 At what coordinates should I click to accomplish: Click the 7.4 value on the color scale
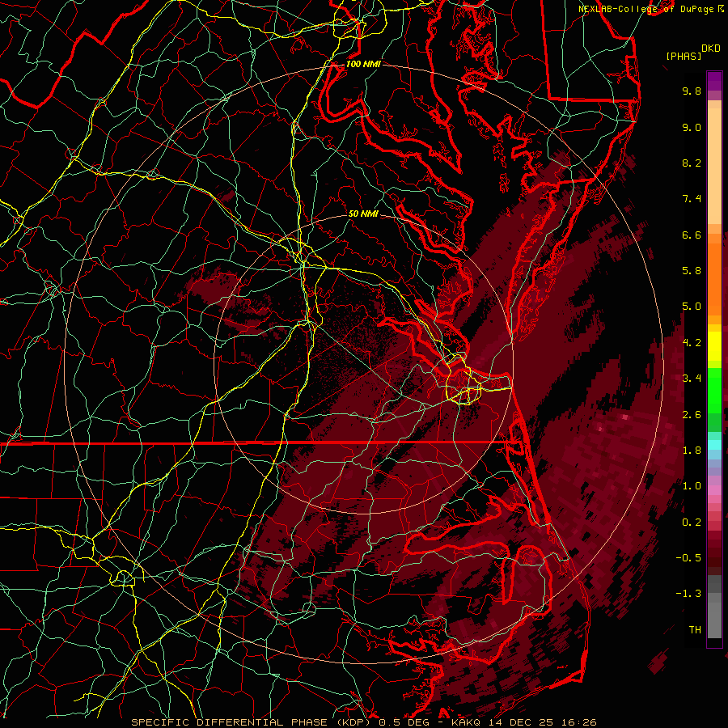click(x=692, y=199)
